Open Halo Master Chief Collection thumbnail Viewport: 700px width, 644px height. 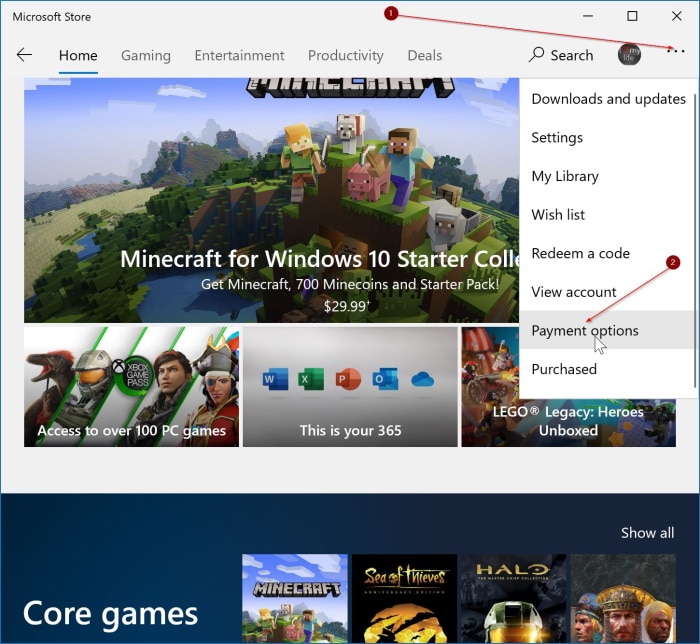pyautogui.click(x=513, y=598)
